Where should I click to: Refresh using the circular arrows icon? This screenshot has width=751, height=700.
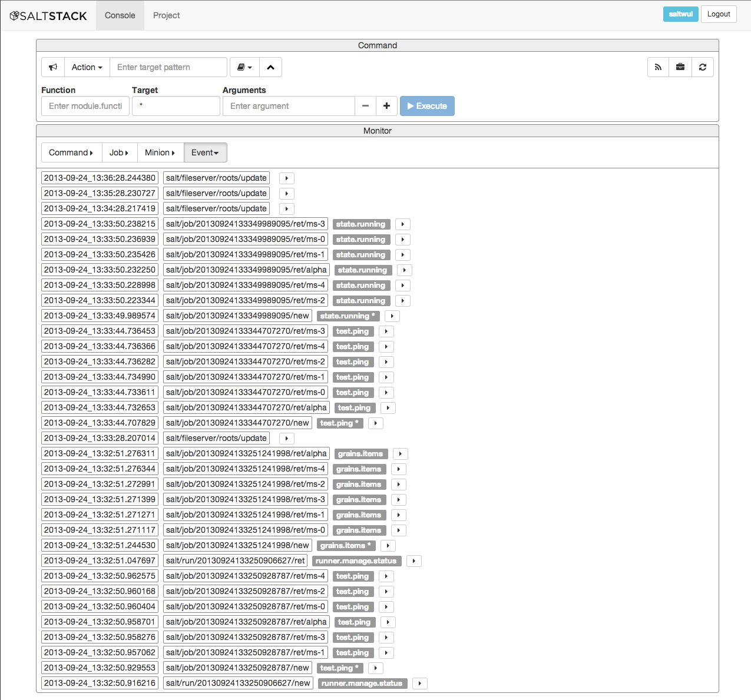[703, 67]
